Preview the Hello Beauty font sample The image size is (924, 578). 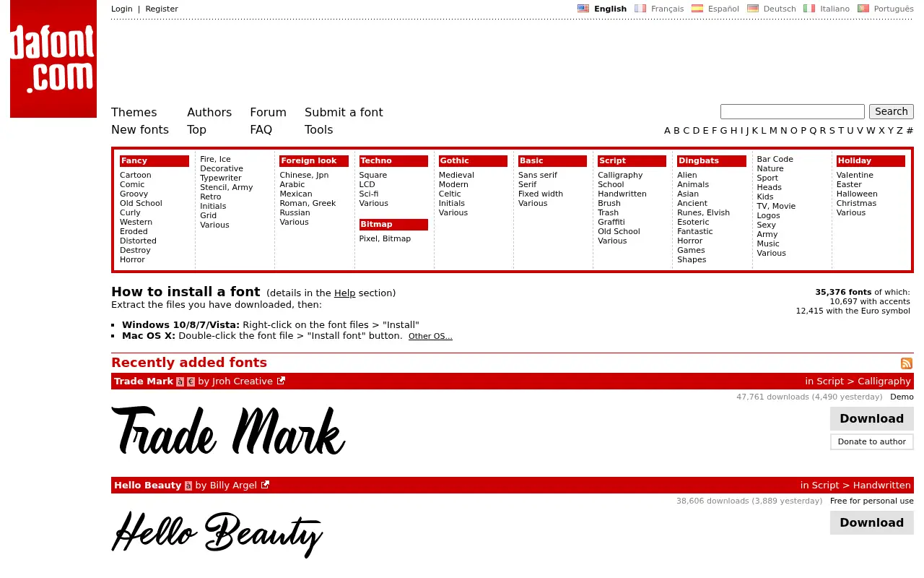(217, 533)
